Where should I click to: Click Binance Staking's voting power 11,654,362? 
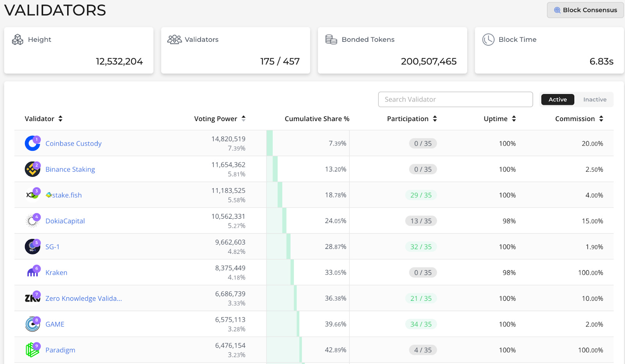click(x=229, y=164)
